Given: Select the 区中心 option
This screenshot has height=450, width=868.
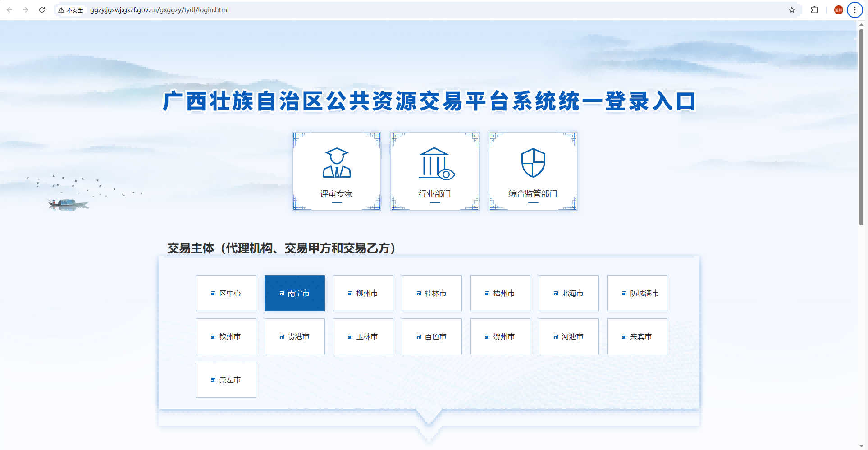Looking at the screenshot, I should [x=226, y=293].
